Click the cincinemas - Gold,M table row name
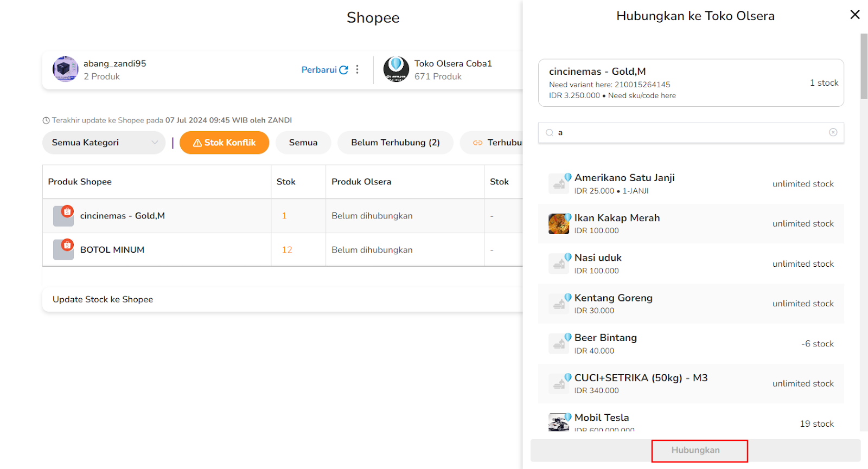The height and width of the screenshot is (469, 868). tap(123, 216)
